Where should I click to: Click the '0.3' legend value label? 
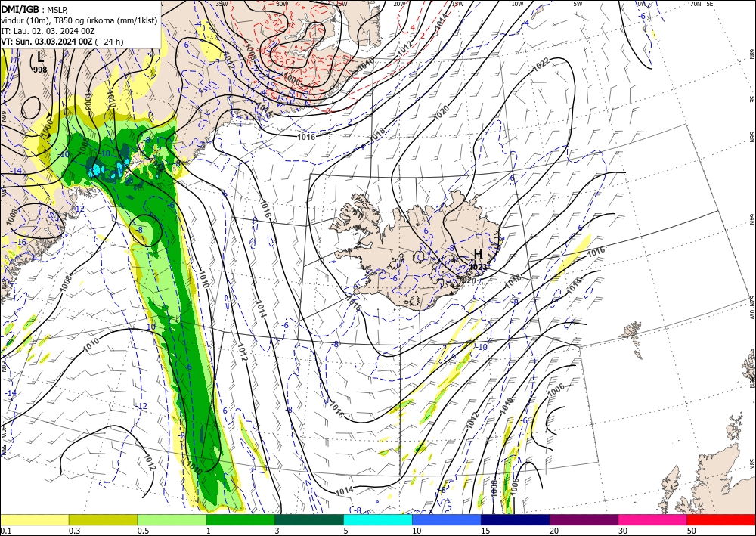tap(74, 531)
